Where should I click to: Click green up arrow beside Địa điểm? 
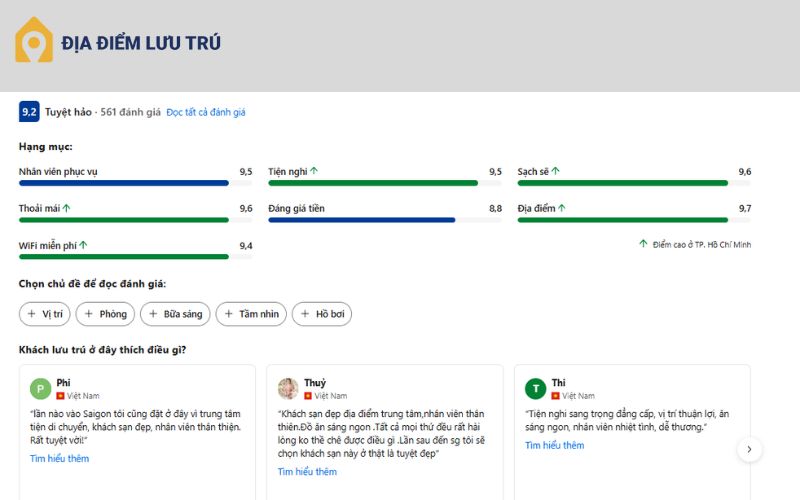pyautogui.click(x=563, y=208)
